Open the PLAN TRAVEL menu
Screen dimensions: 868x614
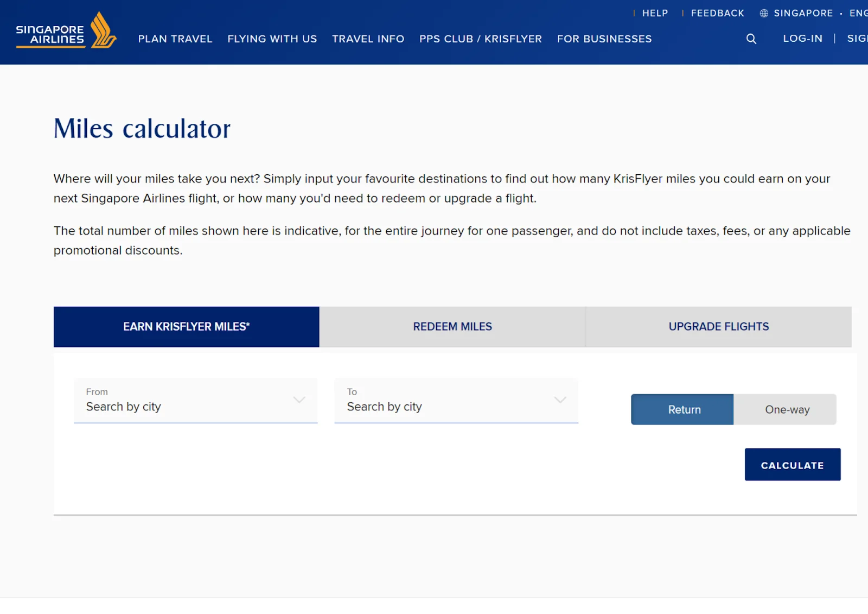click(175, 39)
